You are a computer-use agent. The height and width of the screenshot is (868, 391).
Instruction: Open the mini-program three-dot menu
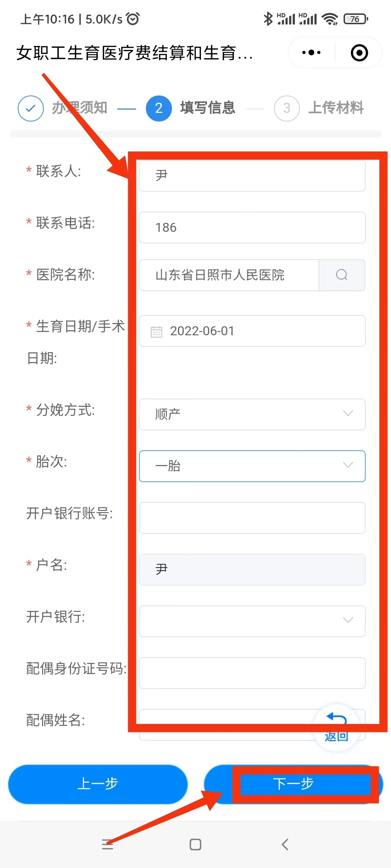(311, 53)
